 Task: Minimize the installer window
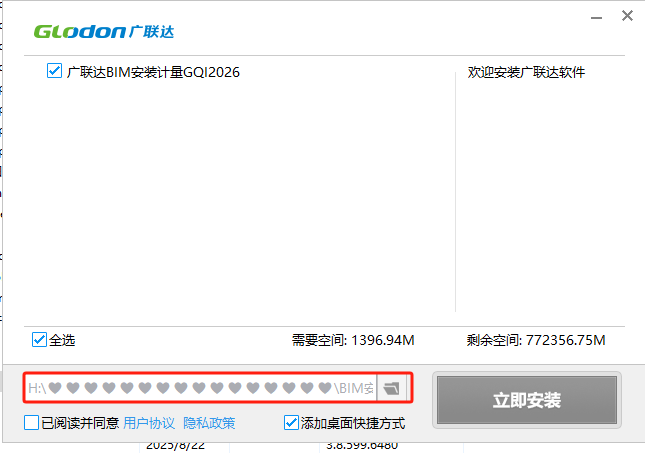[596, 18]
